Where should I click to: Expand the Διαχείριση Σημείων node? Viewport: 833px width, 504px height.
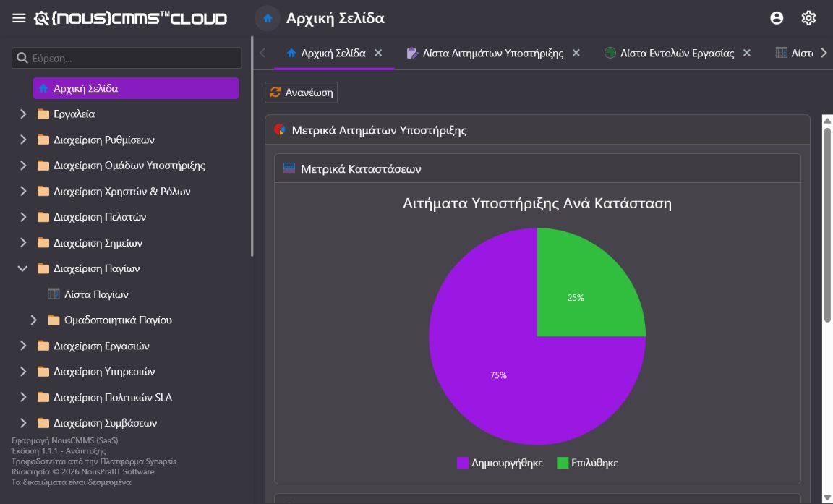[23, 243]
